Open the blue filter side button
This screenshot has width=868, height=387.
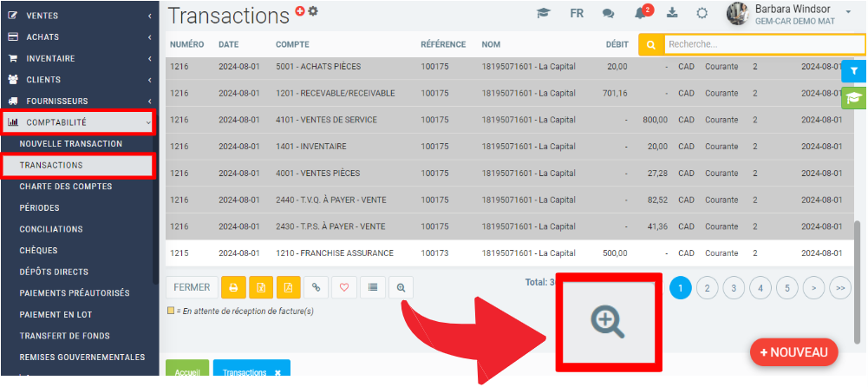pos(854,71)
